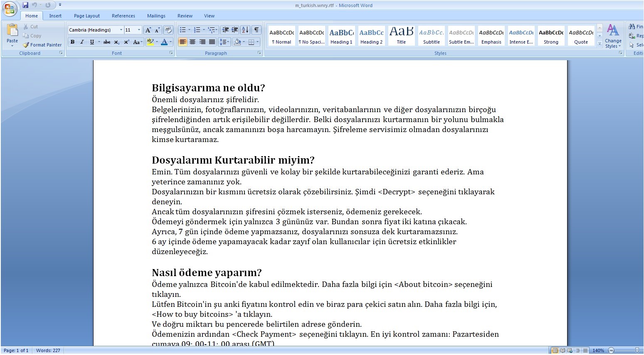Screen dimensions: 644x355
Task: Switch to Draft view
Action: pos(585,350)
